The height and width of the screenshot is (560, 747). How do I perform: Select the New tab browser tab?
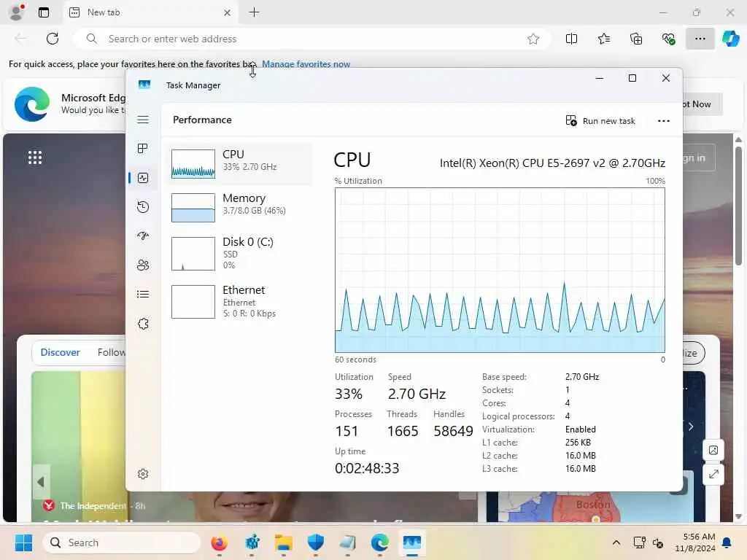coord(150,12)
